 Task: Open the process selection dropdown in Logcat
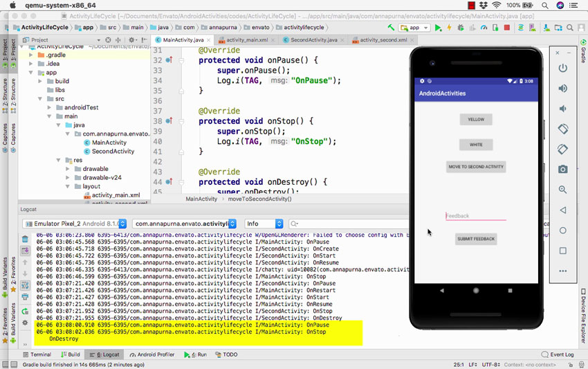tap(184, 224)
